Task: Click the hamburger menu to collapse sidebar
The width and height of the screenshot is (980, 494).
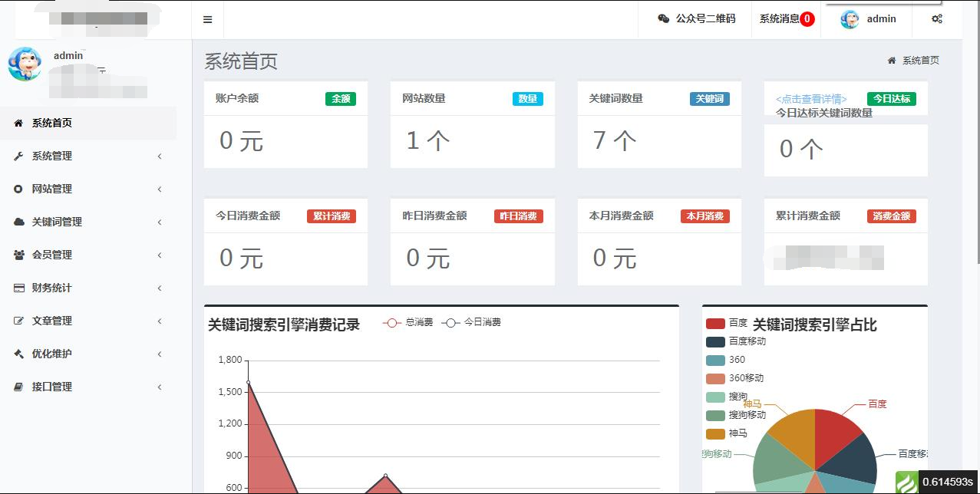Action: point(206,18)
